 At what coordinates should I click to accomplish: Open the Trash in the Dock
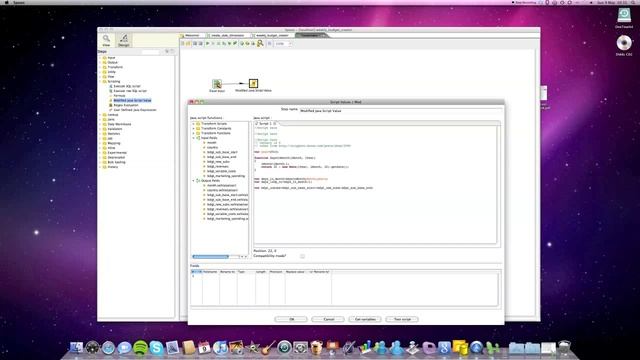(x=564, y=348)
